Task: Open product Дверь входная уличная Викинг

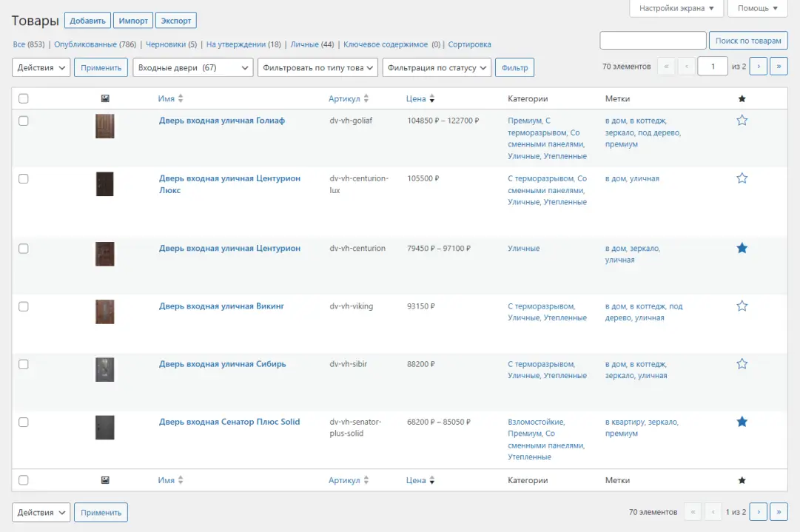Action: click(x=221, y=306)
